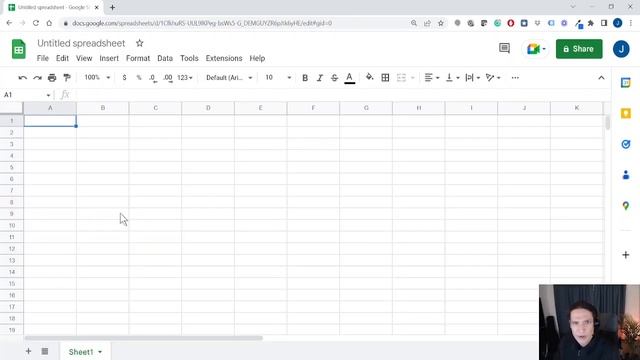Toggle Bold formatting
Image resolution: width=640 pixels, height=360 pixels.
305,78
